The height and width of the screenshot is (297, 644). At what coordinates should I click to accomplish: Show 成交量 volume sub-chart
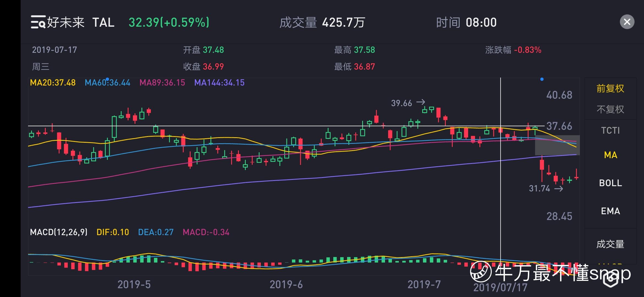click(610, 244)
